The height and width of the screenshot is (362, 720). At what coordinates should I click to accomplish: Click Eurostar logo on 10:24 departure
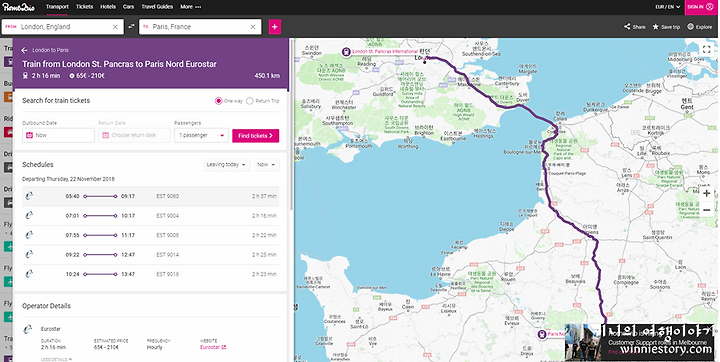coord(29,274)
